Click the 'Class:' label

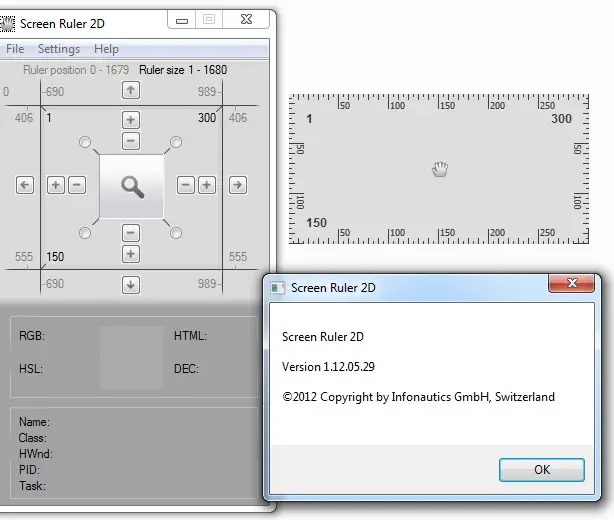(33, 438)
